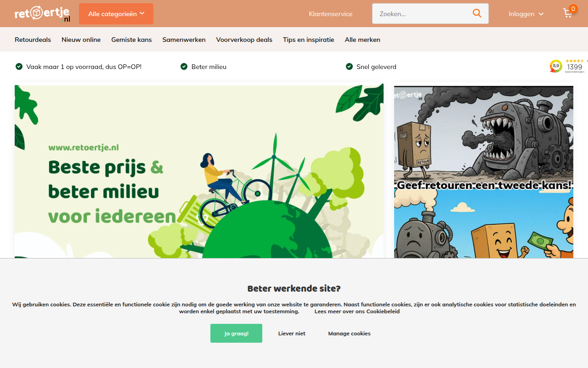Click the Geef retouren een tweede kans image
The image size is (588, 368).
tap(484, 171)
